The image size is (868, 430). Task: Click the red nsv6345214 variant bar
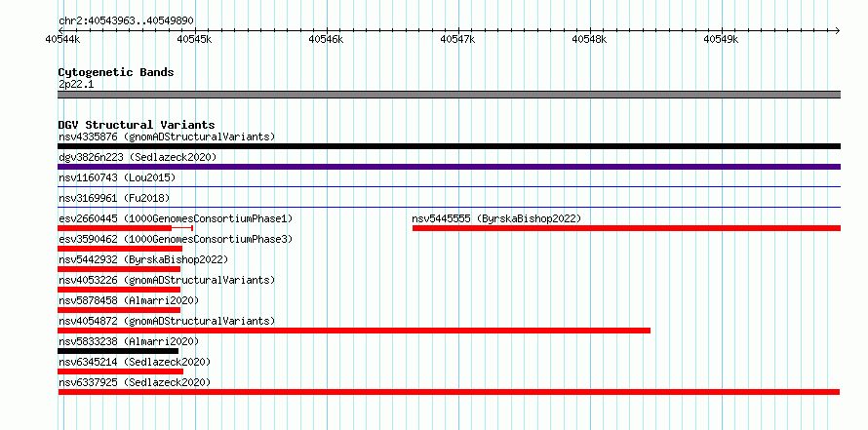(120, 371)
